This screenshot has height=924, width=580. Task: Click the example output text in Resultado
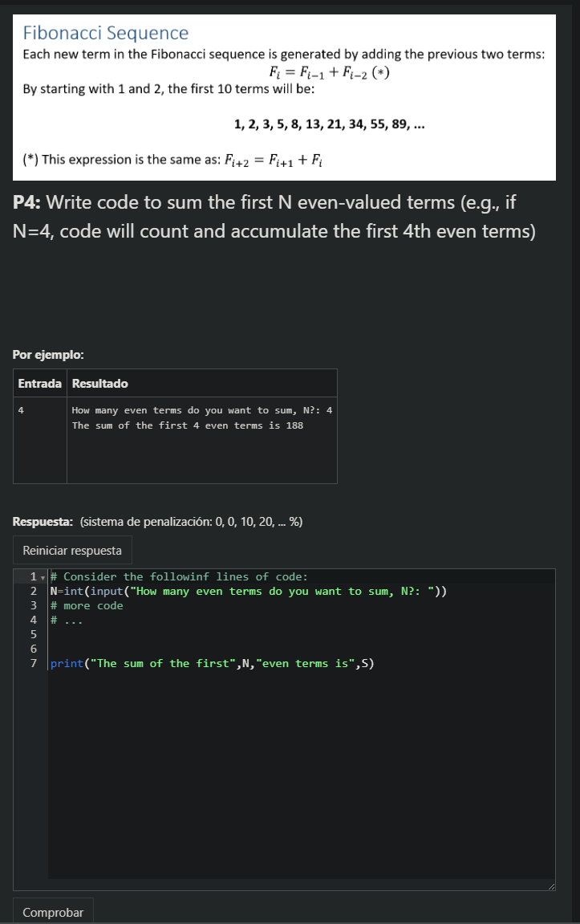[202, 417]
